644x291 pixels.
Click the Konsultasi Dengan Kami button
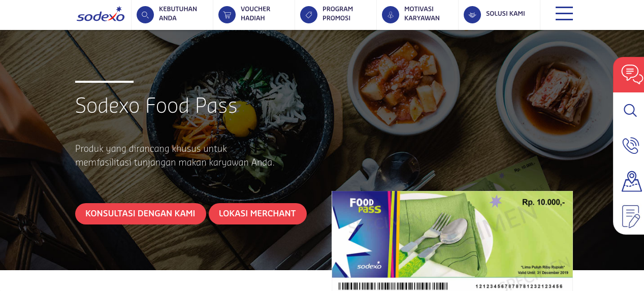pyautogui.click(x=140, y=214)
